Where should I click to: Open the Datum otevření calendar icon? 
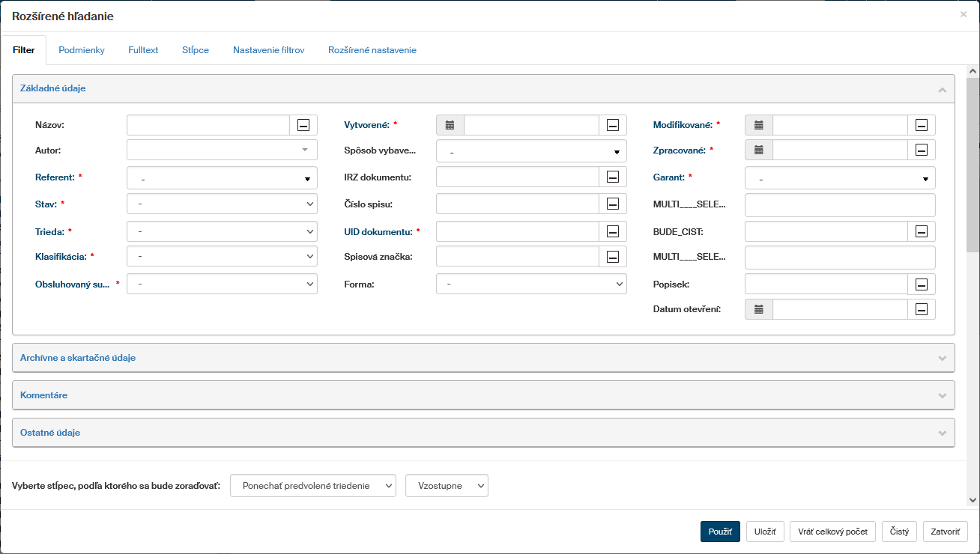tap(758, 309)
